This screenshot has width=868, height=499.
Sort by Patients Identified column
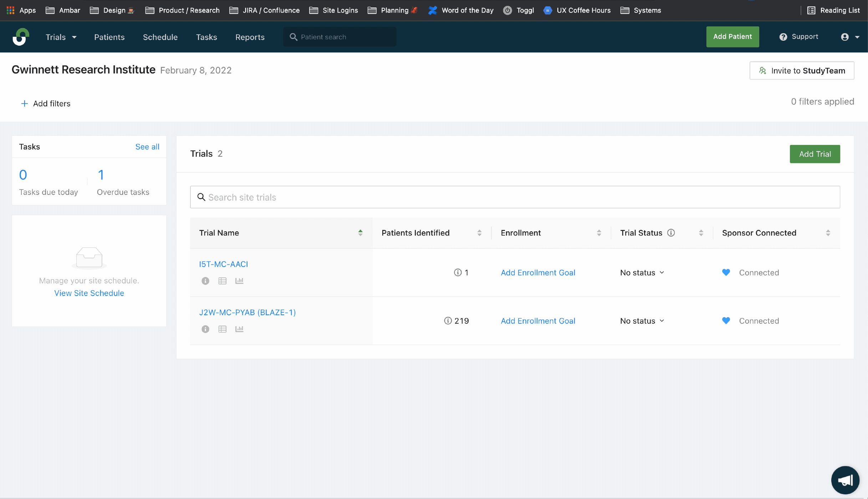click(479, 233)
